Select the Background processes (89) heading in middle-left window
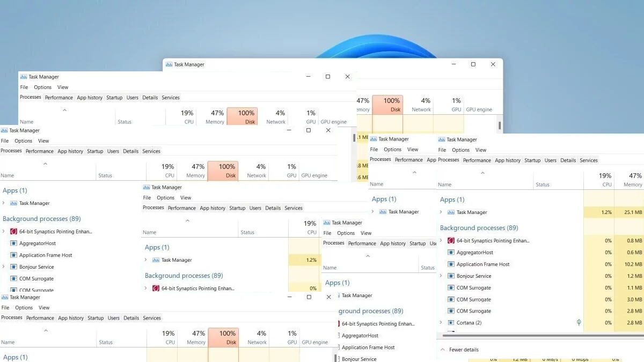 tap(42, 219)
